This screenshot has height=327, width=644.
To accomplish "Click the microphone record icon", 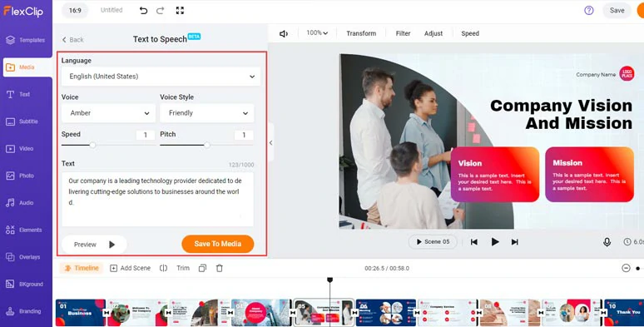I will (607, 242).
